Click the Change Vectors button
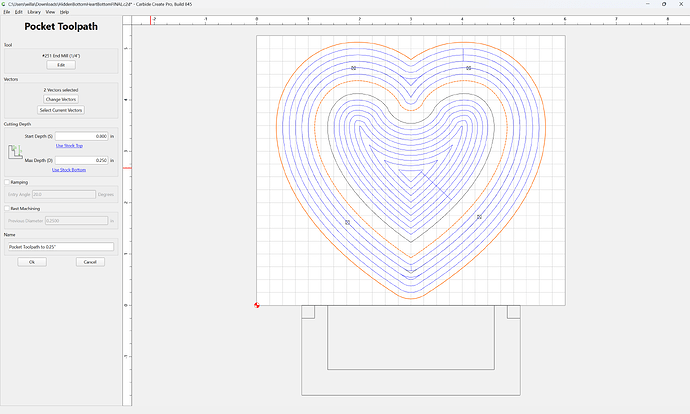690x414 pixels. click(61, 99)
